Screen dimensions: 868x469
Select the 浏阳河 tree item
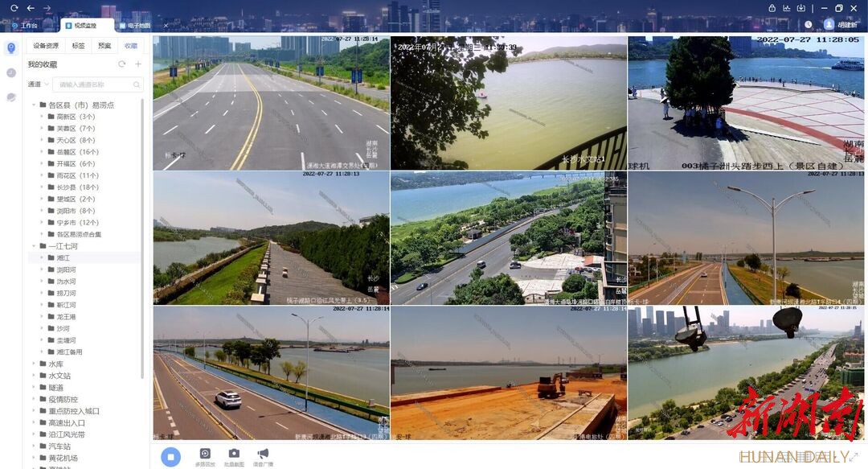click(x=66, y=270)
